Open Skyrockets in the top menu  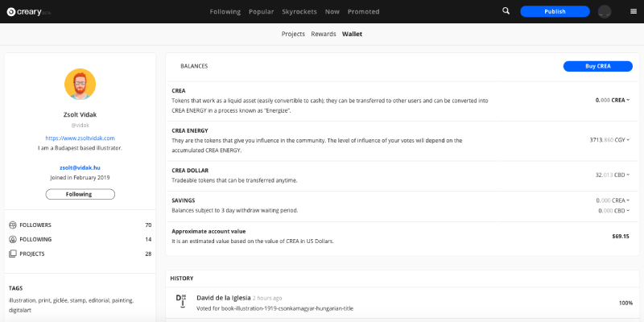coord(299,11)
